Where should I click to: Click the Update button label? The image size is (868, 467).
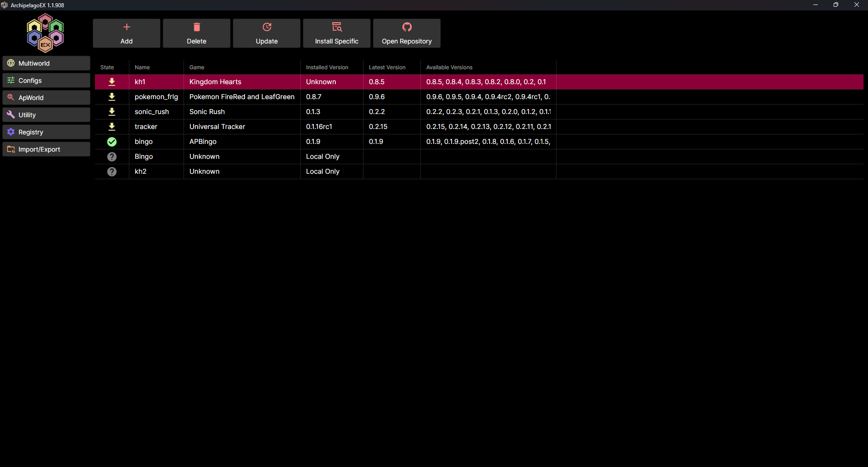pyautogui.click(x=267, y=41)
